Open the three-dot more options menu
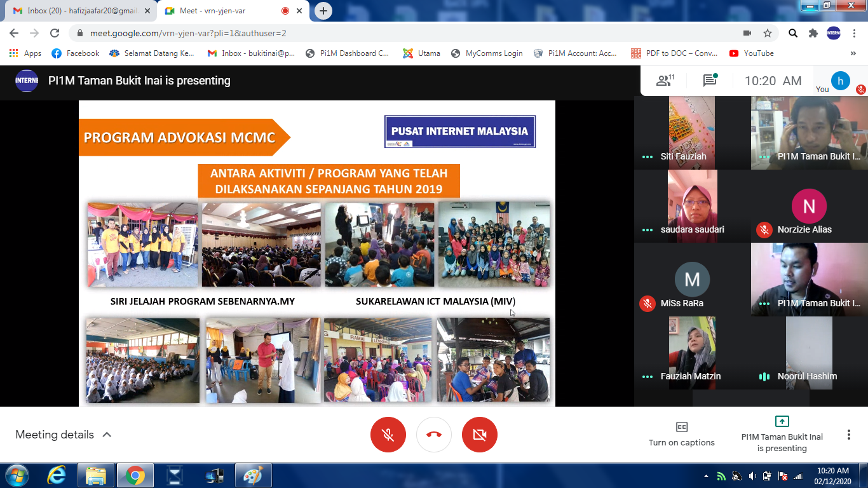This screenshot has width=868, height=488. point(848,435)
